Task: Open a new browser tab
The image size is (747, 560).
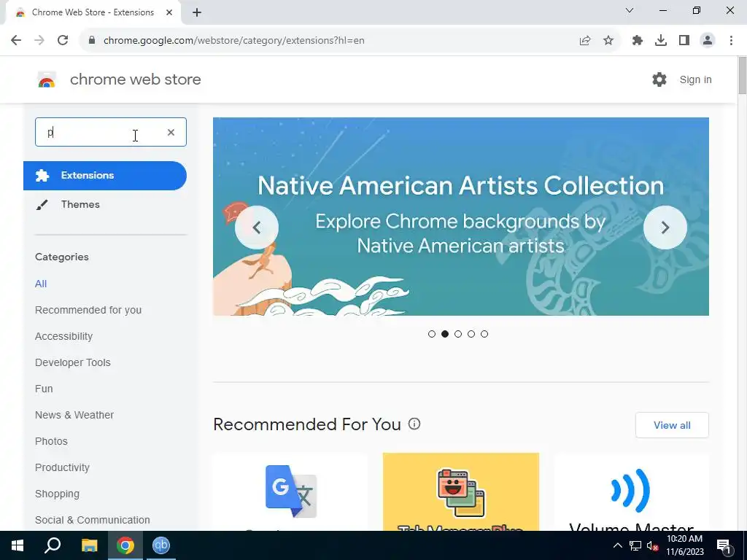Action: click(x=197, y=12)
